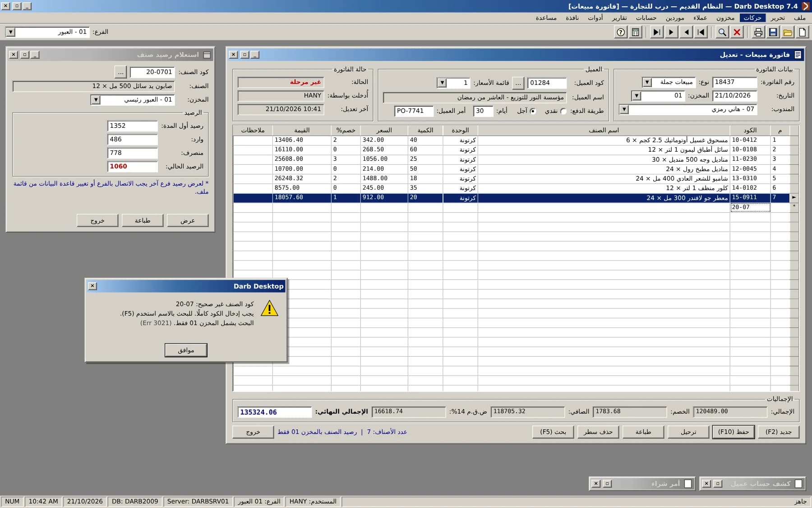Click the new document toolbar icon

[x=802, y=32]
